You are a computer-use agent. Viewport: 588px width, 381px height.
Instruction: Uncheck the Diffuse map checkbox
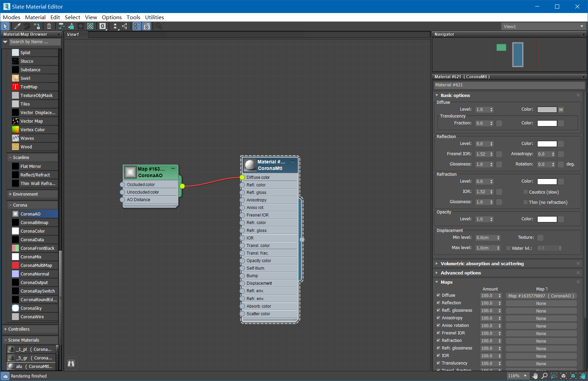point(438,295)
